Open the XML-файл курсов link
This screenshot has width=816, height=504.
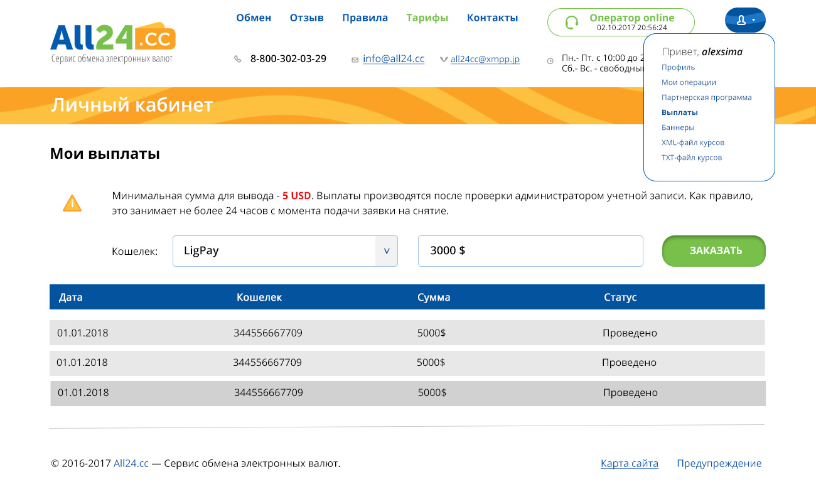(x=692, y=142)
